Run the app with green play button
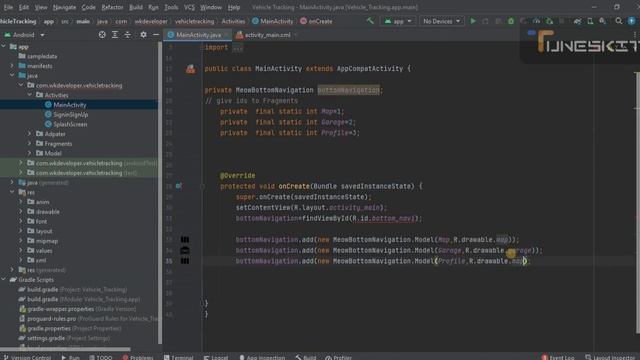The width and height of the screenshot is (640, 360). tap(473, 21)
